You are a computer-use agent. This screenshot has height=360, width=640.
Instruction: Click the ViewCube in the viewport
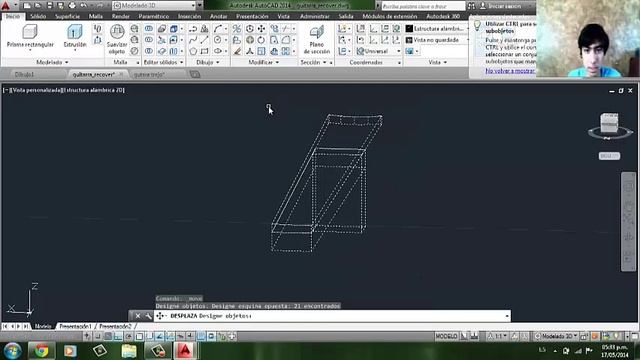pos(609,123)
